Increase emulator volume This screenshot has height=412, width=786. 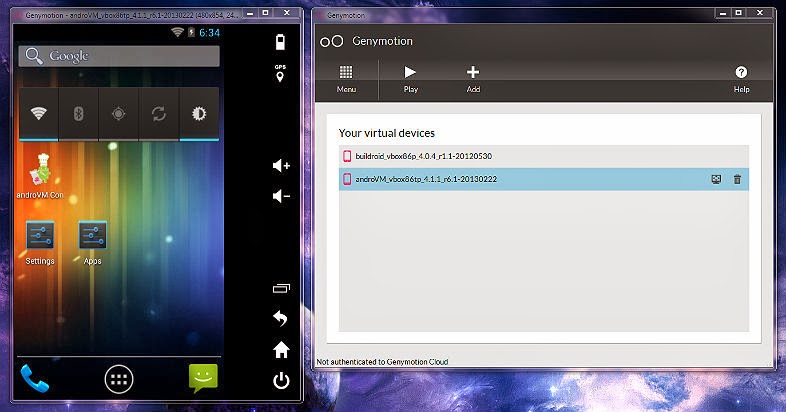[281, 165]
